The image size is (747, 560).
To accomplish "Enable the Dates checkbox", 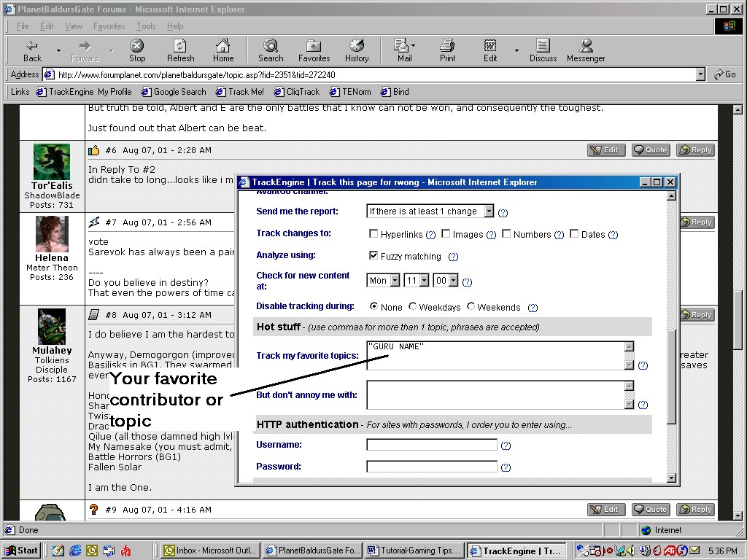I will (574, 234).
